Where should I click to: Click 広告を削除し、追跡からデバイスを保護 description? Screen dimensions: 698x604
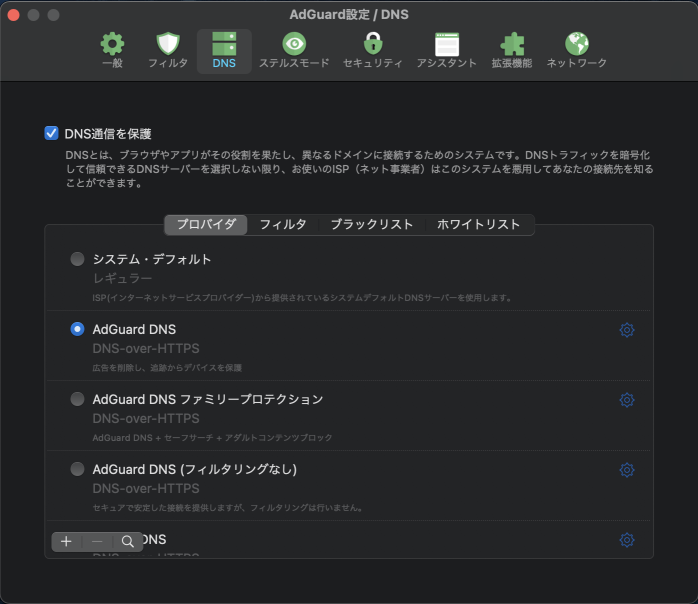point(167,368)
